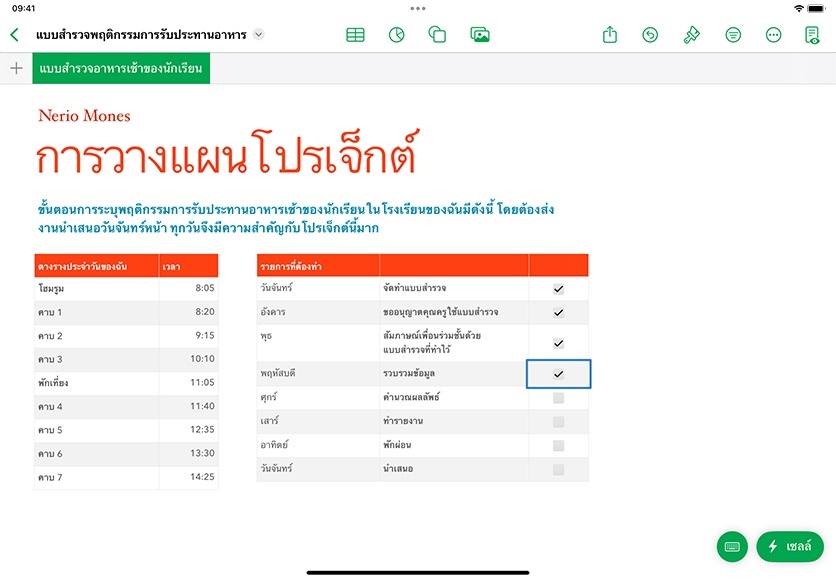Tap the เซลล์ cell action button
Screen dimensions: 836x580
790,546
